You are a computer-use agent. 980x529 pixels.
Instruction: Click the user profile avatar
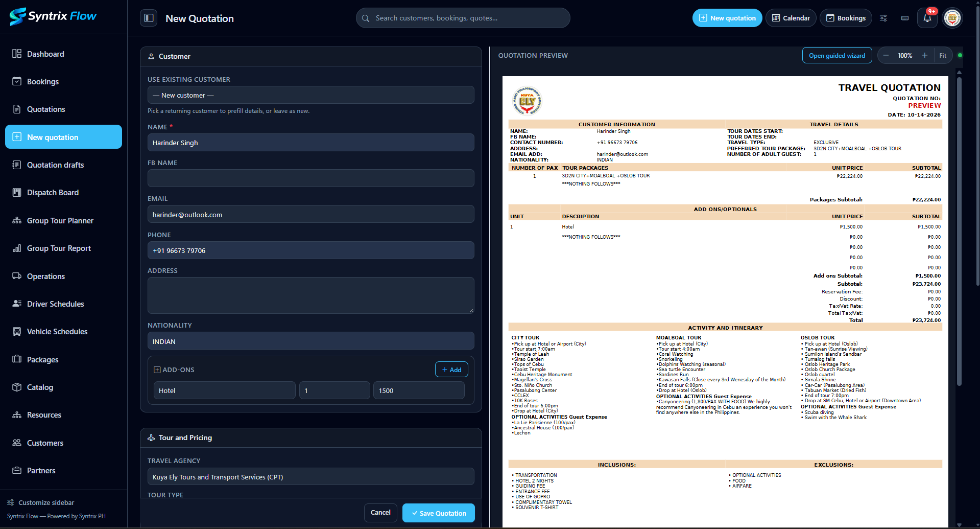(x=952, y=18)
